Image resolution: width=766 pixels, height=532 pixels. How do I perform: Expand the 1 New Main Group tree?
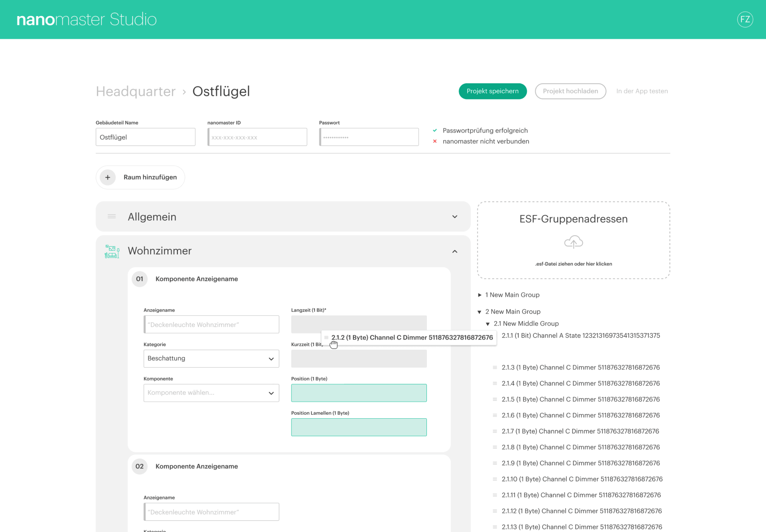coord(480,295)
